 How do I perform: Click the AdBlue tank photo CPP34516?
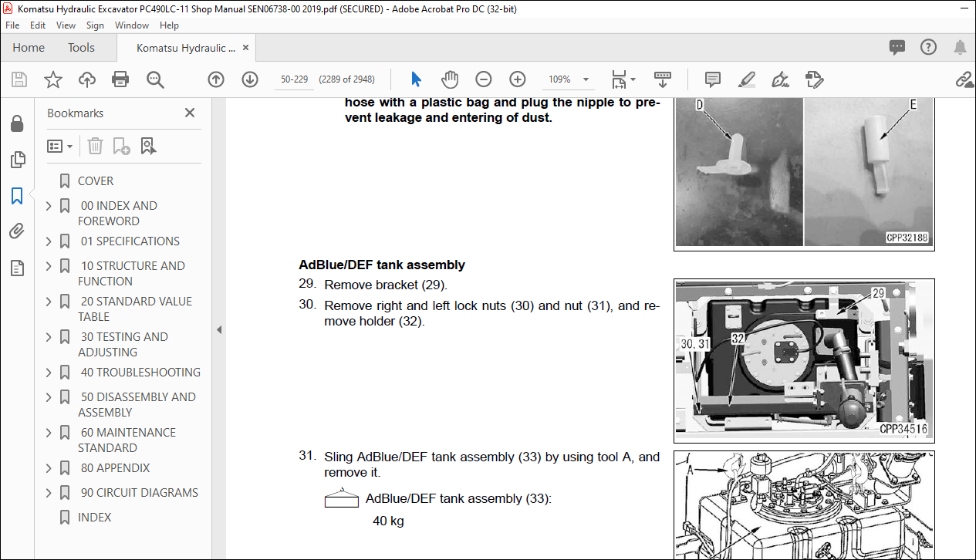coord(804,360)
